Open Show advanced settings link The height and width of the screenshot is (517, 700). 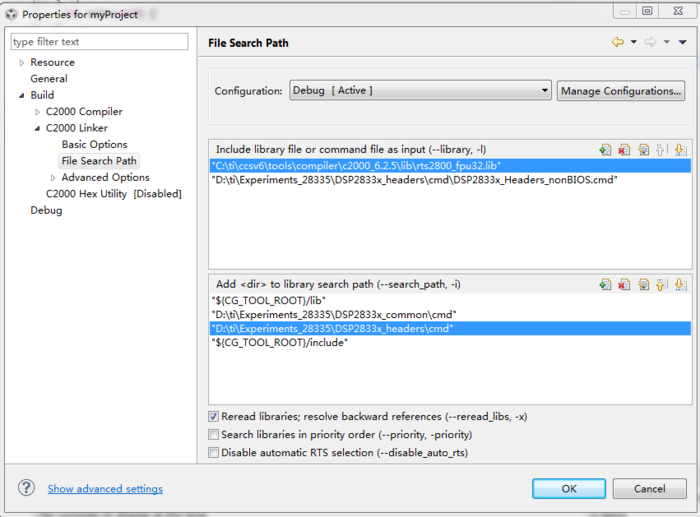pyautogui.click(x=105, y=488)
